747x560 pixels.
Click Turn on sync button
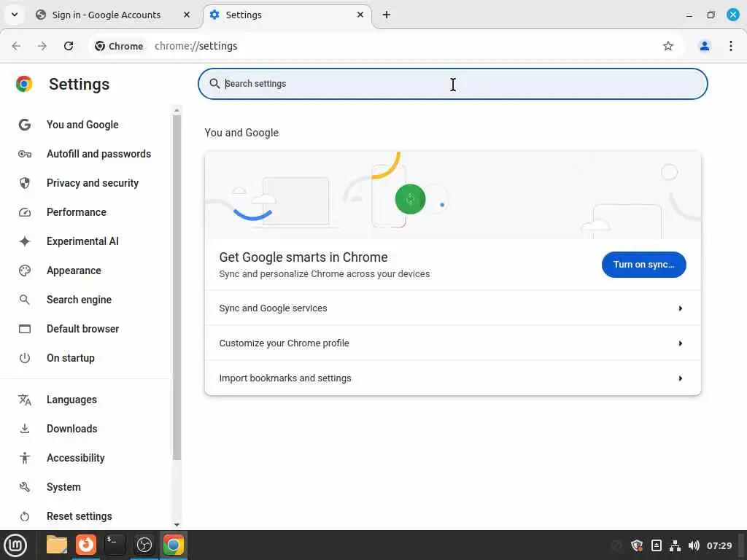[x=643, y=265]
